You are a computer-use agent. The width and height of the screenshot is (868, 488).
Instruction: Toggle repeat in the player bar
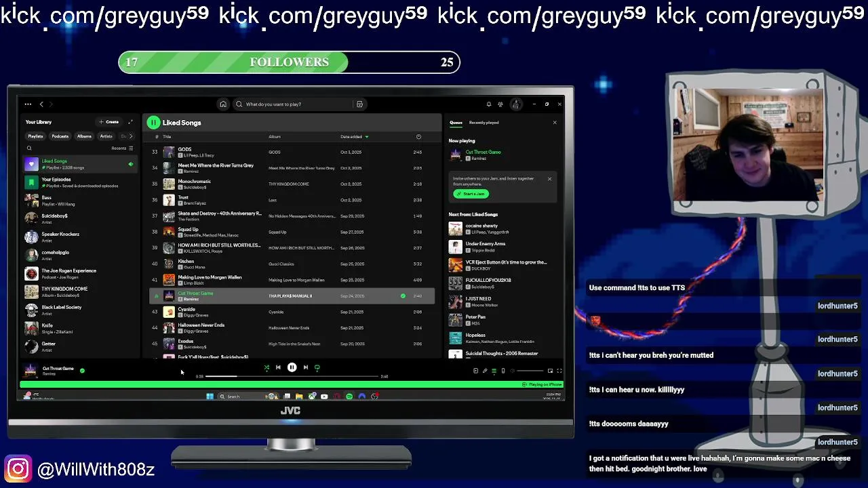pyautogui.click(x=317, y=367)
